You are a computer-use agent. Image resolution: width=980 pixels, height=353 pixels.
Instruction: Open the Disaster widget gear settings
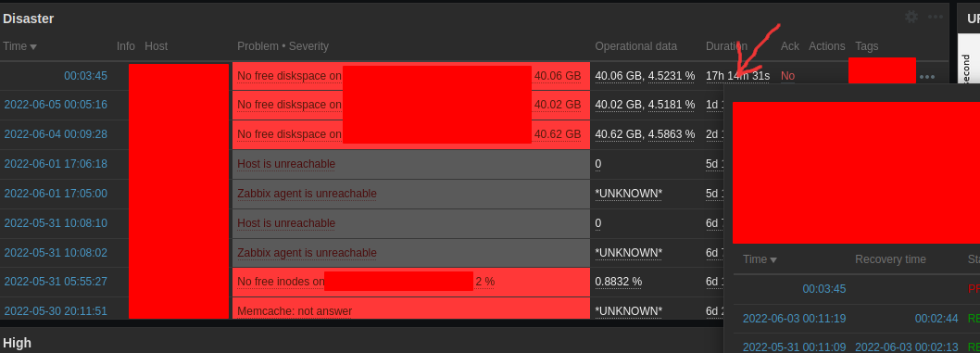(x=911, y=17)
